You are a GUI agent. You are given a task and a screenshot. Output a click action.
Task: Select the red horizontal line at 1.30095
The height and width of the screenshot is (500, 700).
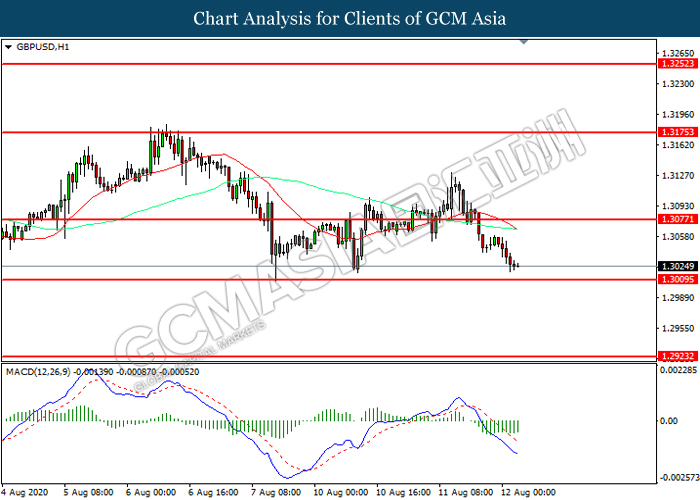[x=329, y=279]
